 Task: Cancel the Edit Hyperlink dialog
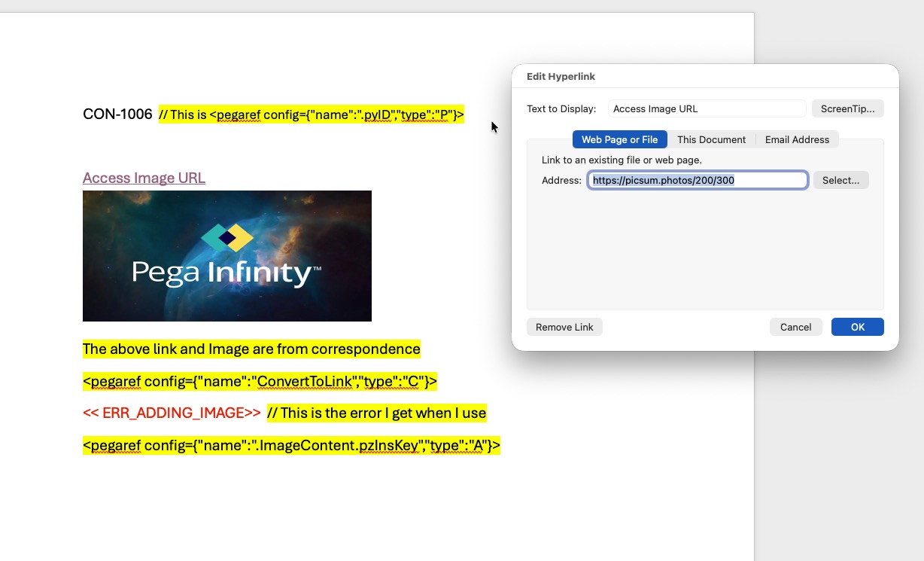pos(795,327)
